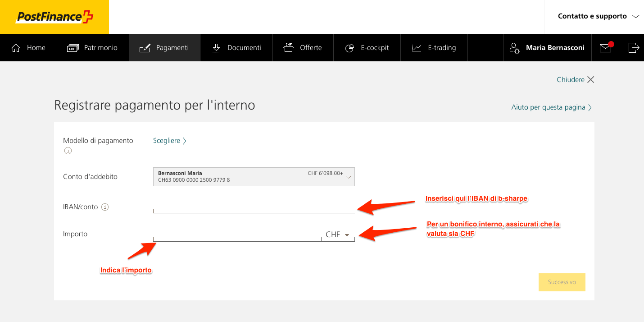Open the Documenti menu
The image size is (644, 322).
pos(236,48)
